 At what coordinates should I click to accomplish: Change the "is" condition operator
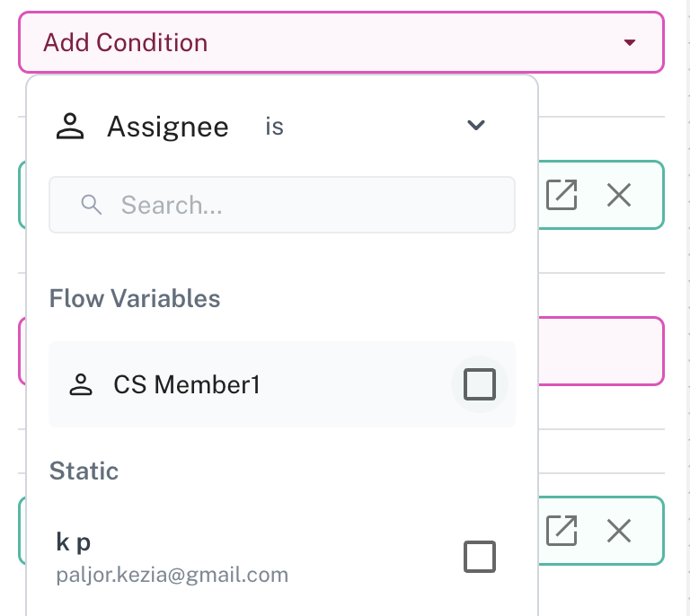pos(274,127)
